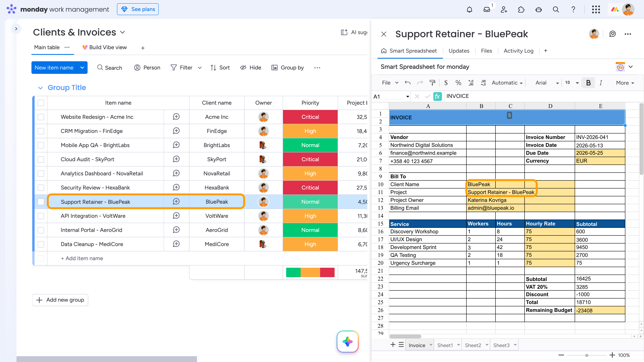Click the search magnifier in top bar
This screenshot has height=362, width=644.
tap(556, 9)
